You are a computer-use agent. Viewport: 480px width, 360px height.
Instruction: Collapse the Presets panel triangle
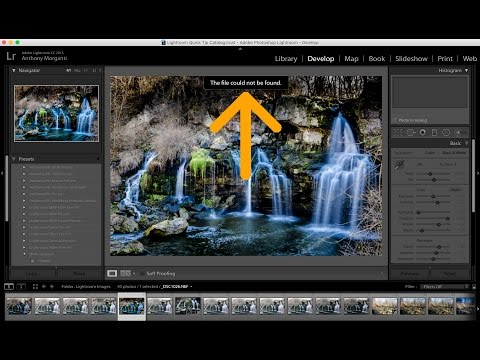14,159
